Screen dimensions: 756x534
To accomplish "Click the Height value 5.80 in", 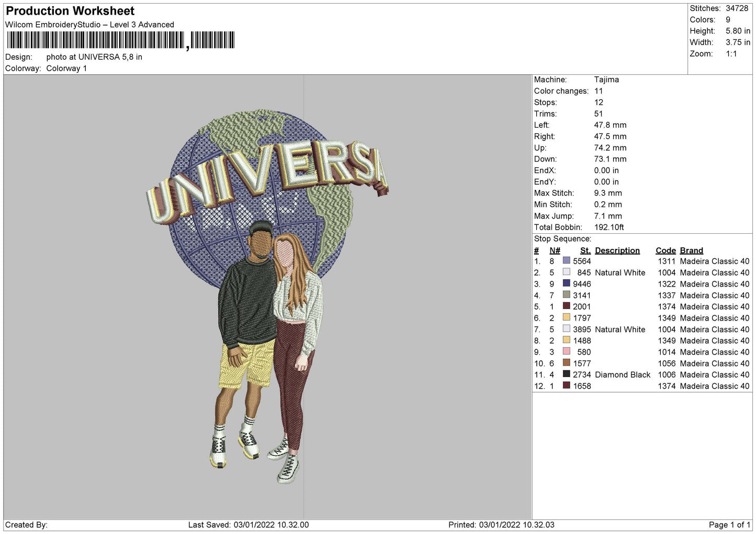I will click(x=738, y=31).
